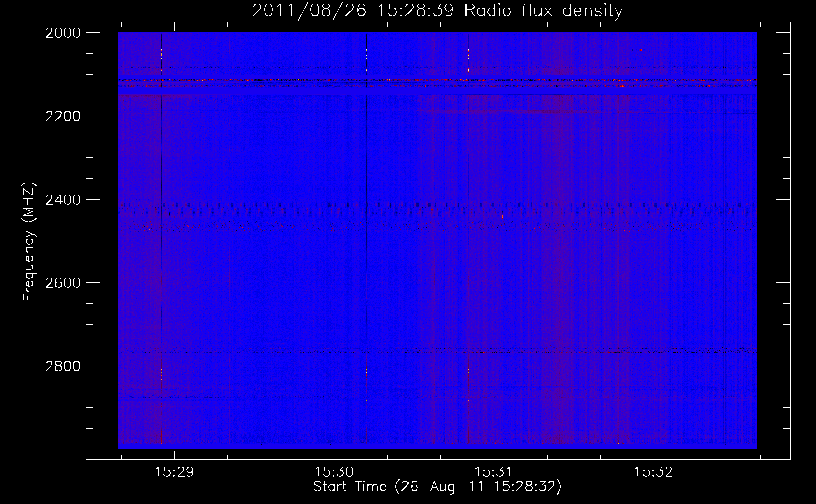Click the "Frequency (MHZ)" y-axis label

coord(29,241)
